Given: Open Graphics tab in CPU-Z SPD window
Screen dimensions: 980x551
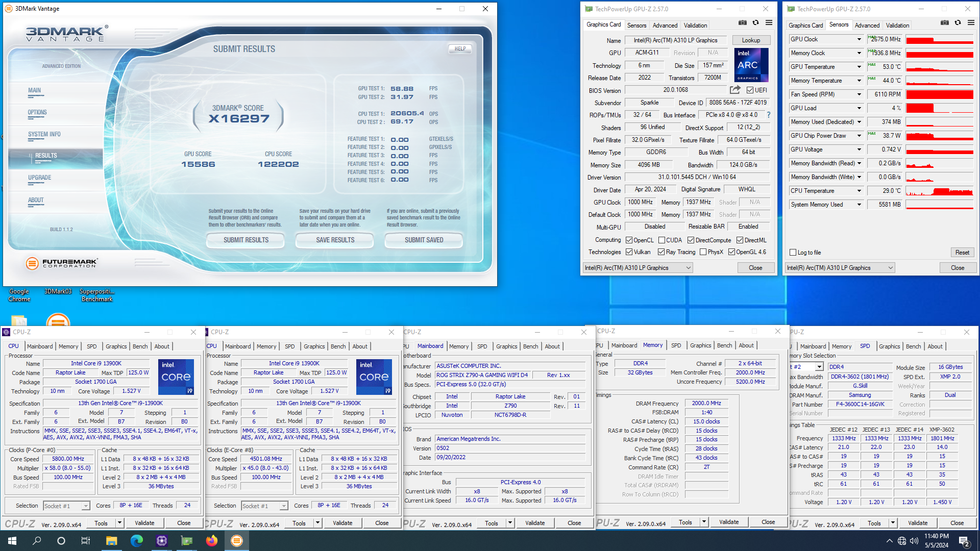Looking at the screenshot, I should [889, 346].
